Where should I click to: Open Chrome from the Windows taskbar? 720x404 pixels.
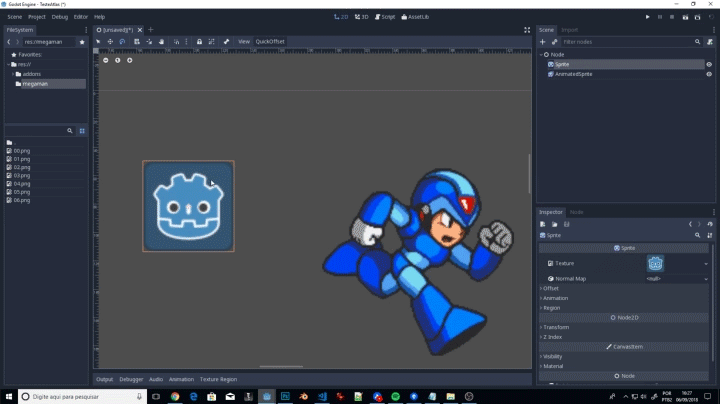[175, 396]
